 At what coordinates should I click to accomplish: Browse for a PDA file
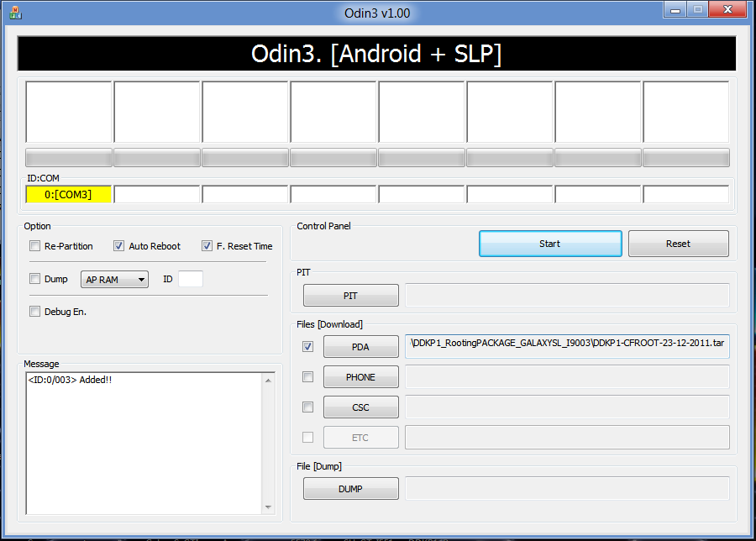[360, 347]
